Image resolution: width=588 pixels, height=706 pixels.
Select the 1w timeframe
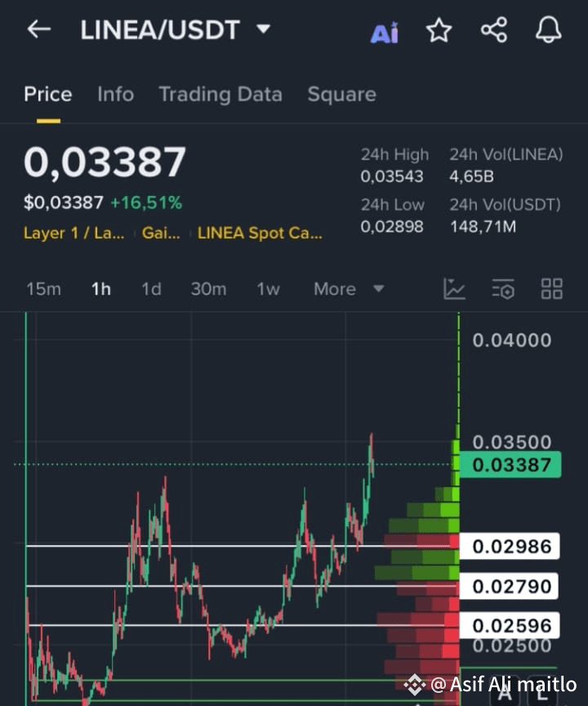[268, 289]
